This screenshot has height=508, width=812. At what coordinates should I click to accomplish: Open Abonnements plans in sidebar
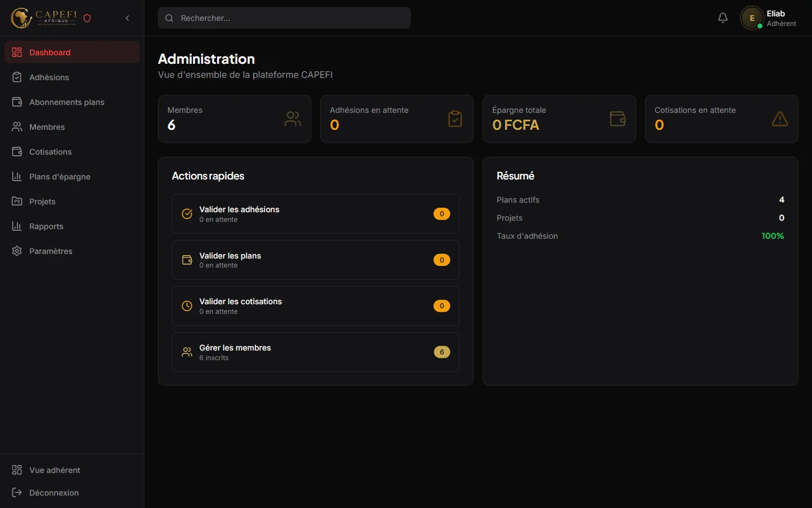(72, 102)
